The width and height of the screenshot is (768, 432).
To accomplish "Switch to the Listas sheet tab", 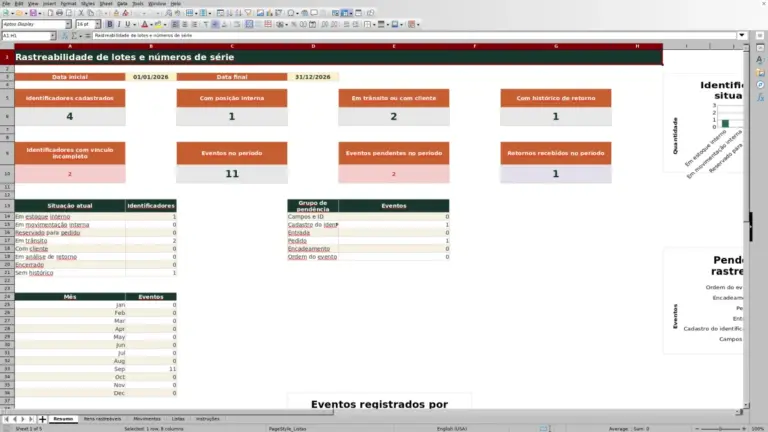I will 178,419.
